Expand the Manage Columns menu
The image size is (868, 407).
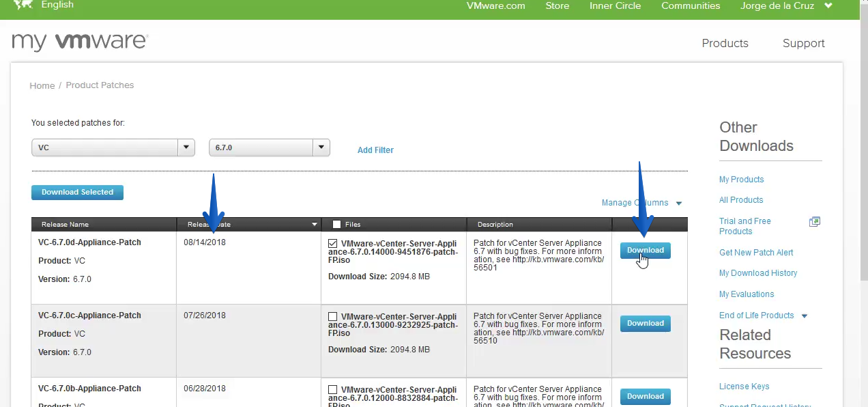pyautogui.click(x=641, y=203)
